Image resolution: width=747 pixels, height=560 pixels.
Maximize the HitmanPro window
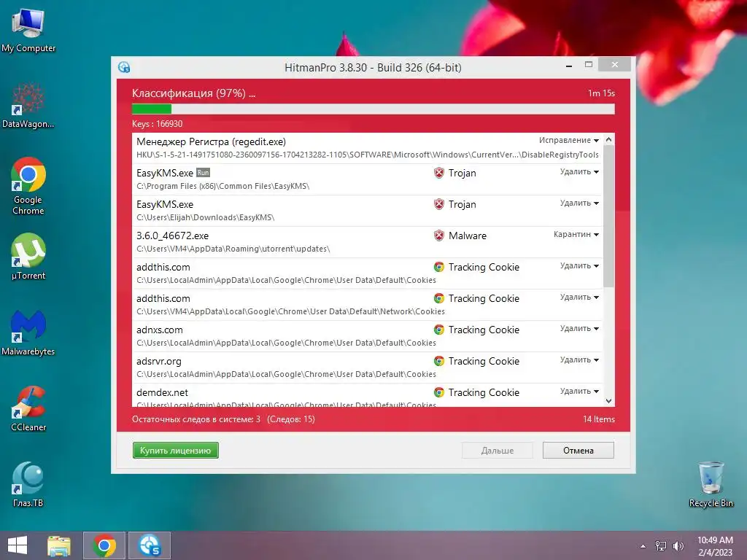[x=589, y=65]
